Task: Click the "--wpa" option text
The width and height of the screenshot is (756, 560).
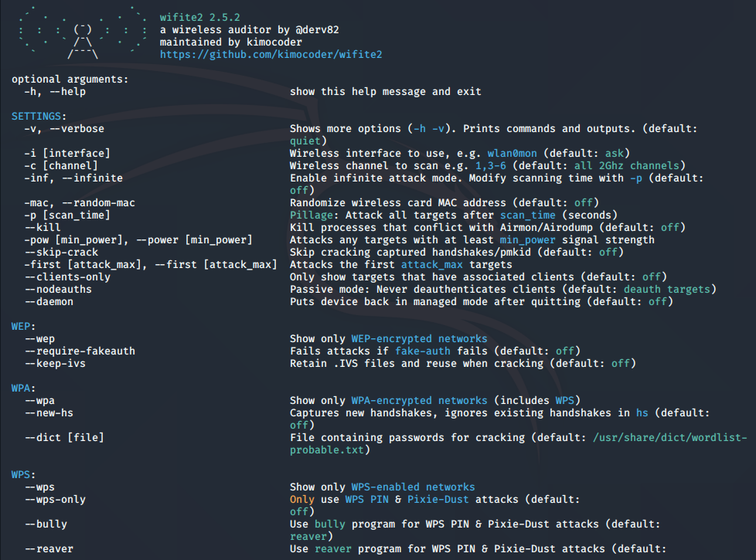Action: 39,400
